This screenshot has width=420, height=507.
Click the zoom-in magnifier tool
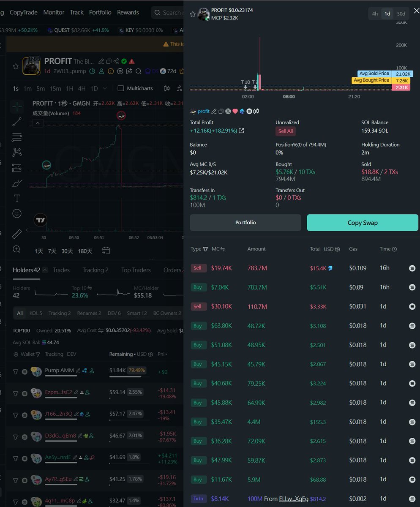tap(17, 249)
